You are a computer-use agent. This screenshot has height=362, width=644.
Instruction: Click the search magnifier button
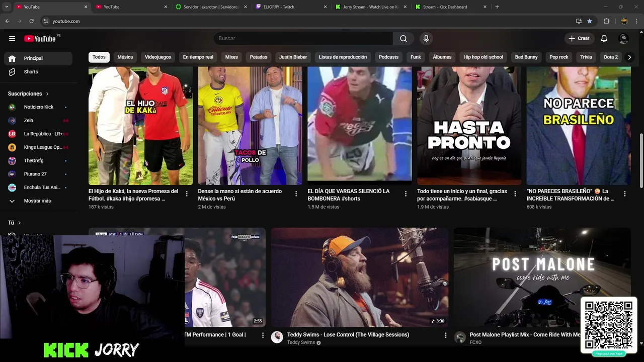(x=404, y=39)
